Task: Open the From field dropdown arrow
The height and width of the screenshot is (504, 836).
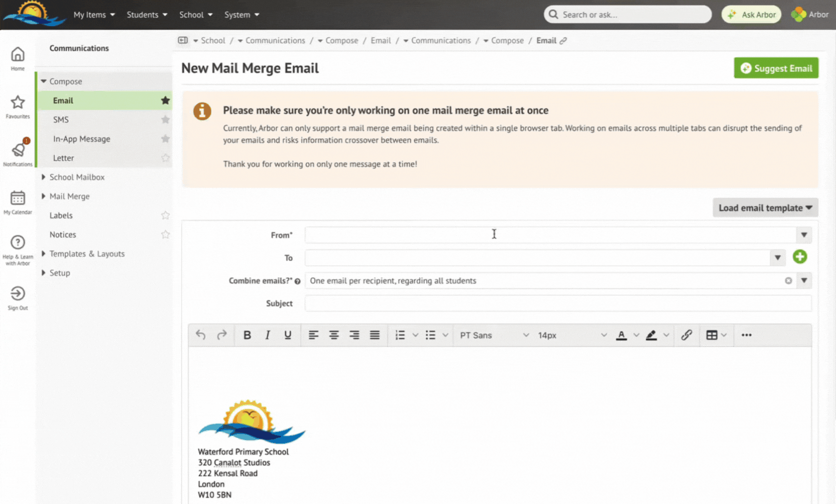Action: (x=804, y=235)
